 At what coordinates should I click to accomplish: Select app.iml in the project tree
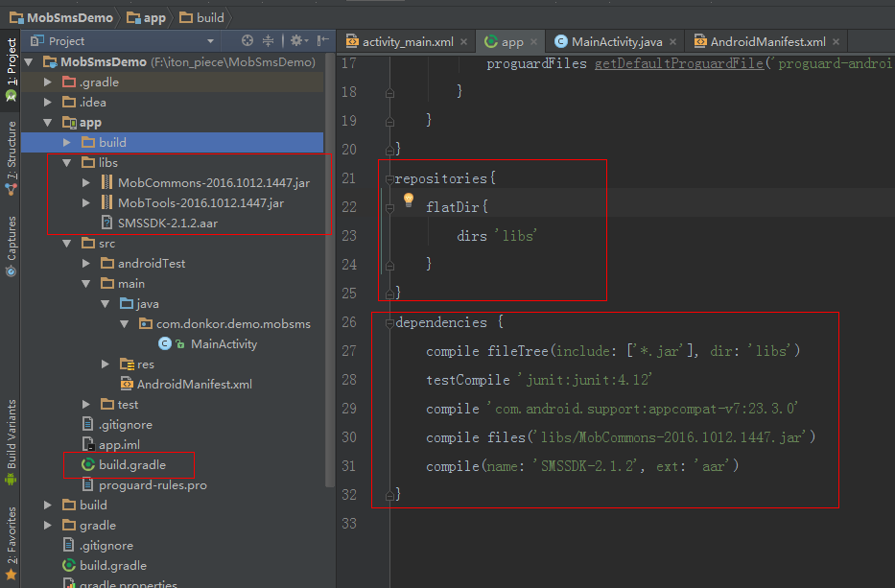click(110, 445)
